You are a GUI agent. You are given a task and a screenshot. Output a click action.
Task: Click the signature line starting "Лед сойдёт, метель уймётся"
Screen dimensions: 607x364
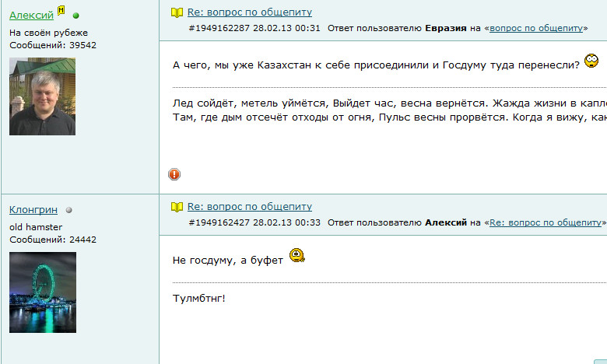[x=390, y=103]
